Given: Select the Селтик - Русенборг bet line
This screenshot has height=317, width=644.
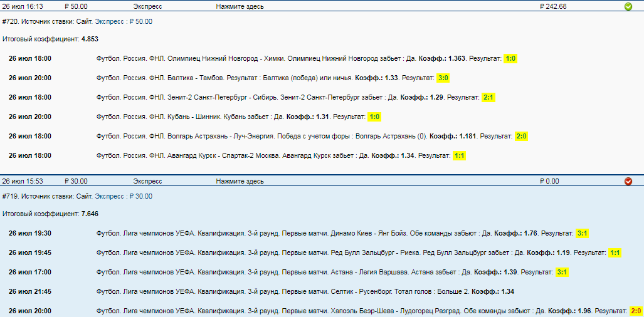Looking at the screenshot, I should (305, 291).
